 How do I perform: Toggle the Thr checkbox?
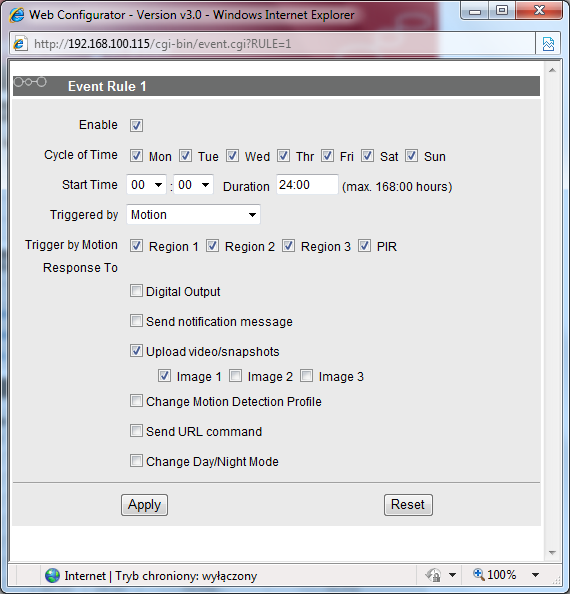tap(284, 156)
